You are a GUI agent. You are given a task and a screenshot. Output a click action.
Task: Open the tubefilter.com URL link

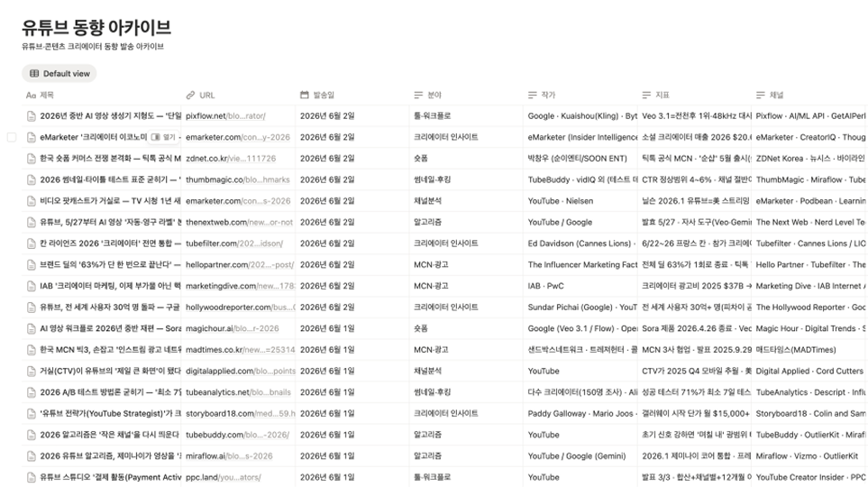coord(234,243)
